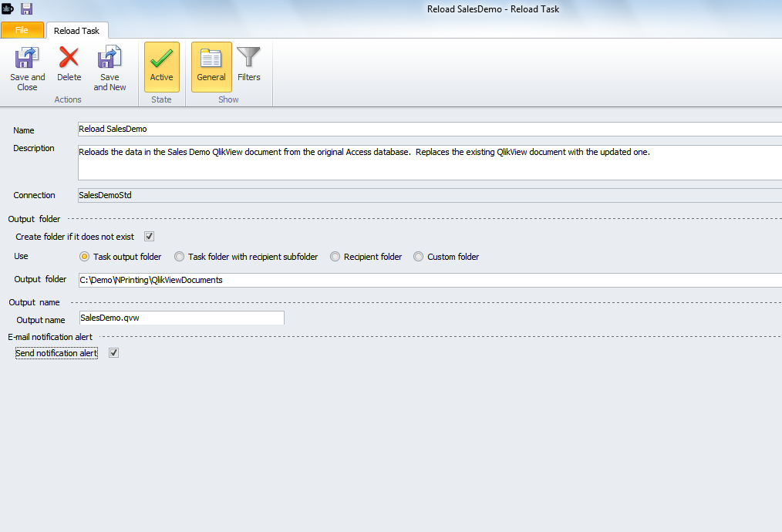Select the Recipient folder radio option

click(x=335, y=256)
